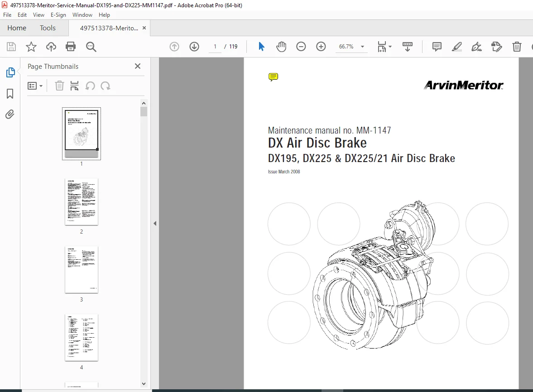Add a sticky note comment

[x=437, y=47]
